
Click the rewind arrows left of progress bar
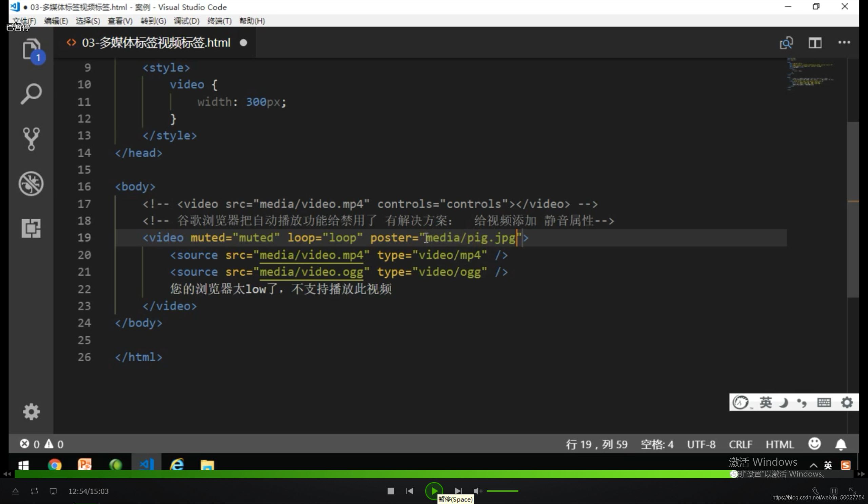[x=7, y=474]
